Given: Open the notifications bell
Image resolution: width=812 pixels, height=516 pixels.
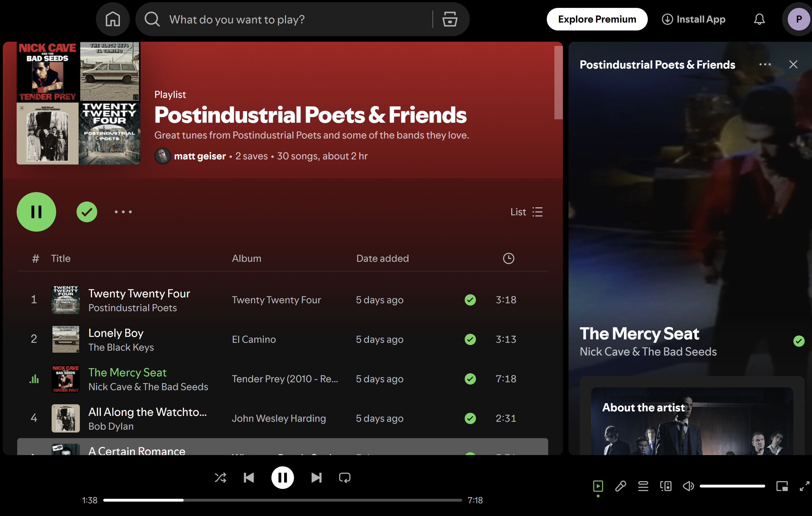Looking at the screenshot, I should 759,19.
